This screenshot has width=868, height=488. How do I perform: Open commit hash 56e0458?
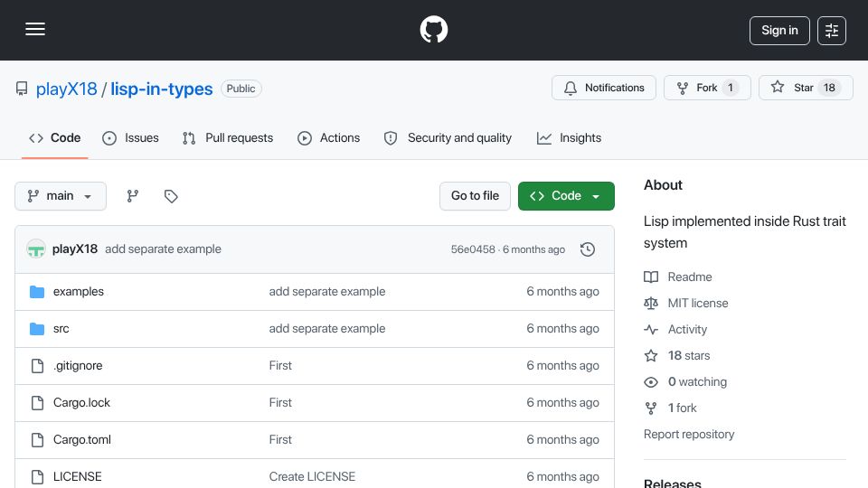[x=473, y=249]
